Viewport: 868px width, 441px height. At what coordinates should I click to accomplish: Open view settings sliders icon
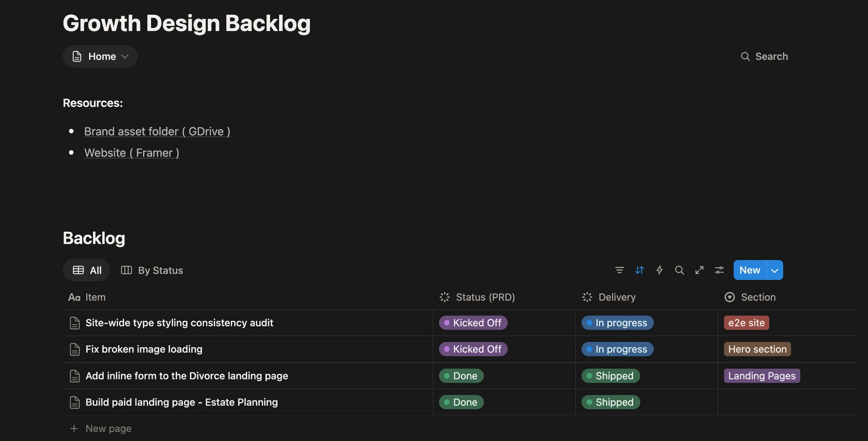point(719,270)
